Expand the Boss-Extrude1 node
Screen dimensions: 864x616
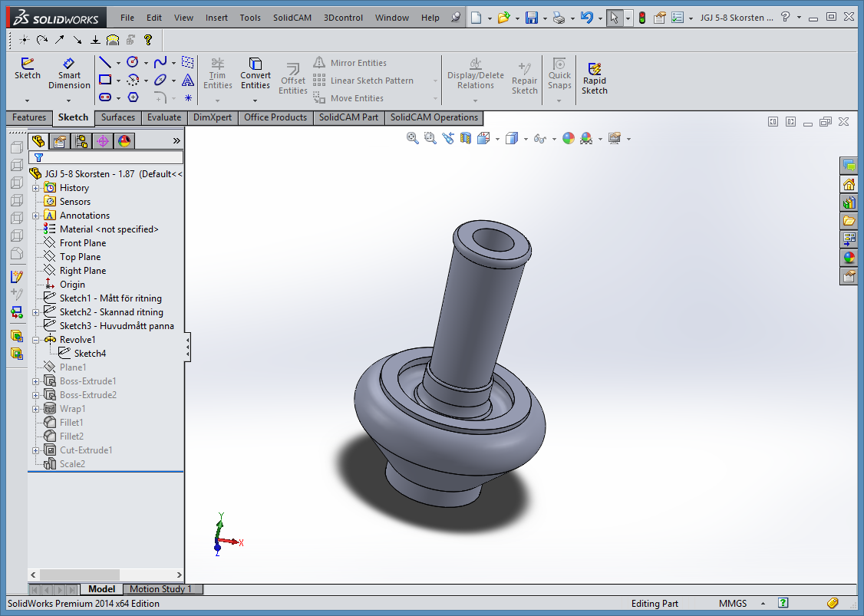pyautogui.click(x=36, y=381)
